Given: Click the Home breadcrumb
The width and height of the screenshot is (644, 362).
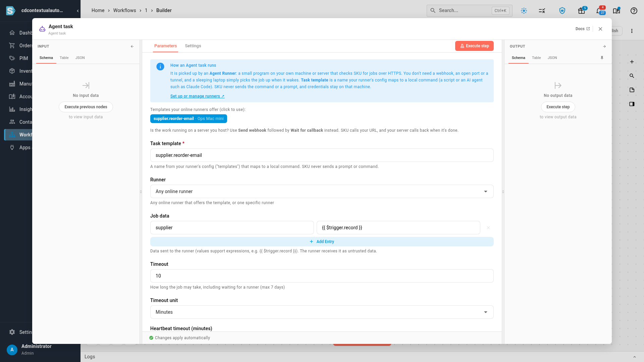Looking at the screenshot, I should tap(98, 11).
